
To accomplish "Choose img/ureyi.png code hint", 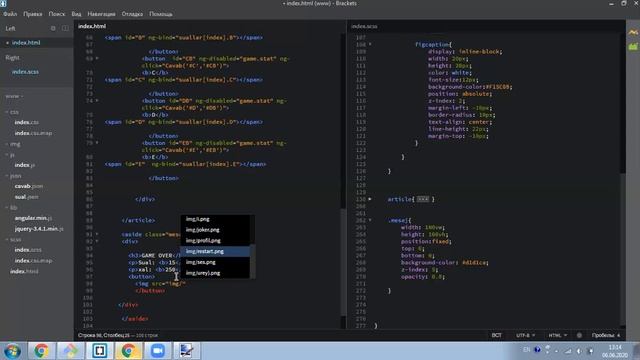I will click(x=215, y=273).
